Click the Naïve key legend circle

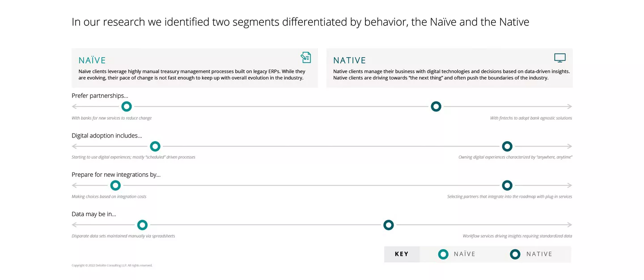point(443,254)
